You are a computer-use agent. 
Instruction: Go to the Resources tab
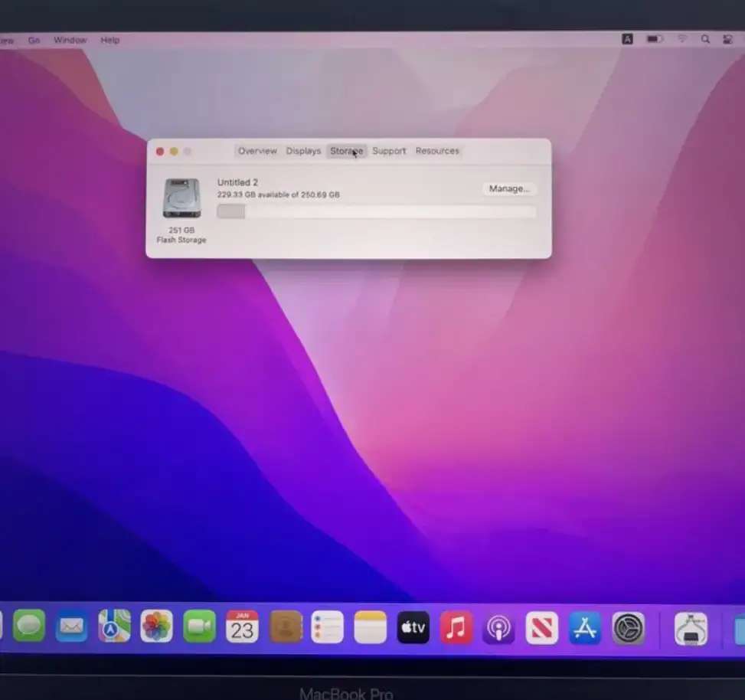437,151
